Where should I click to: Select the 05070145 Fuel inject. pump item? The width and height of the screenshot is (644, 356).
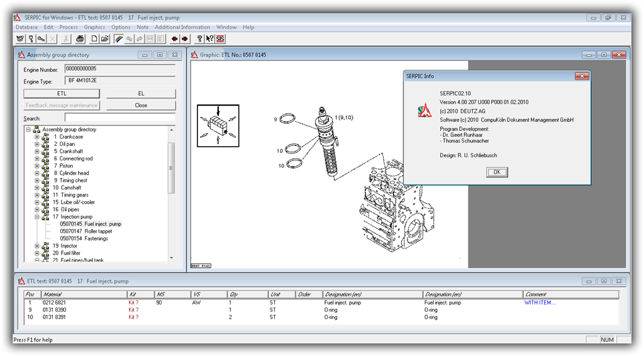pyautogui.click(x=91, y=224)
